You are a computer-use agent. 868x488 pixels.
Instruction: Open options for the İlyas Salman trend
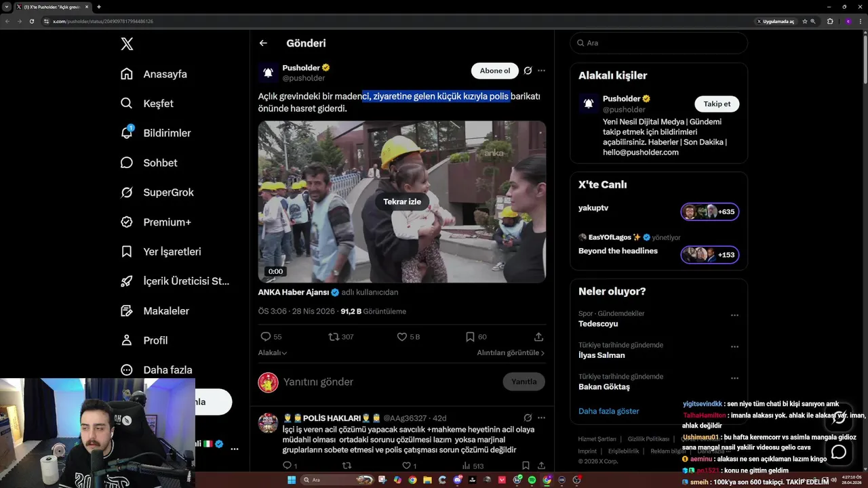(734, 347)
